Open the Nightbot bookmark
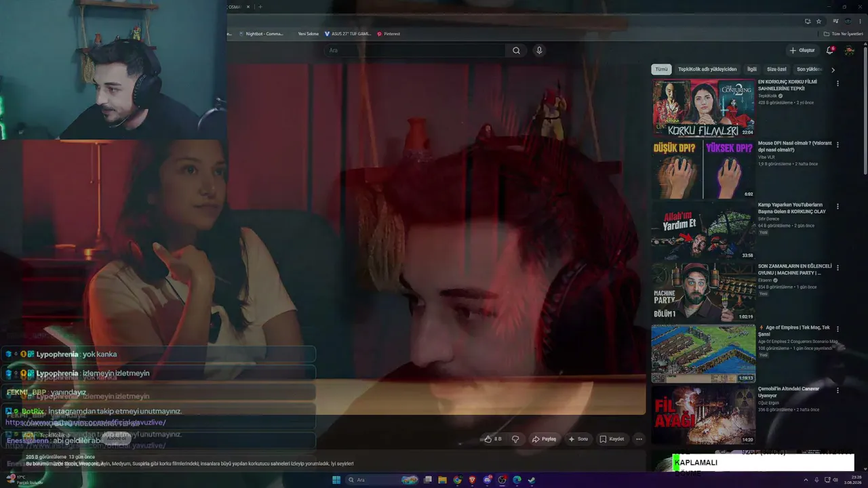 click(x=261, y=34)
